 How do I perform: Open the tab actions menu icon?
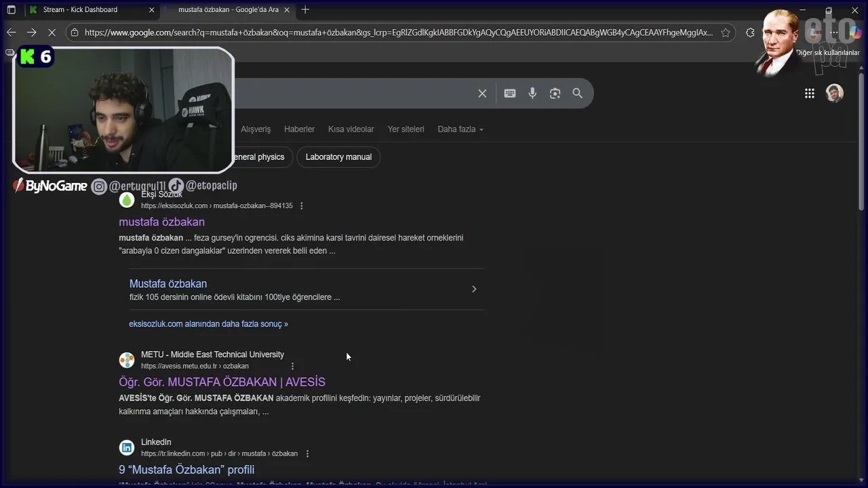click(x=11, y=9)
